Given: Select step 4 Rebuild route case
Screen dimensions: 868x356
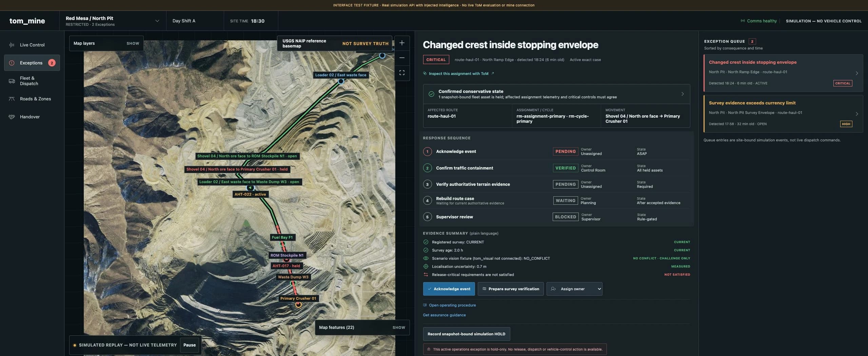Looking at the screenshot, I should click(556, 200).
